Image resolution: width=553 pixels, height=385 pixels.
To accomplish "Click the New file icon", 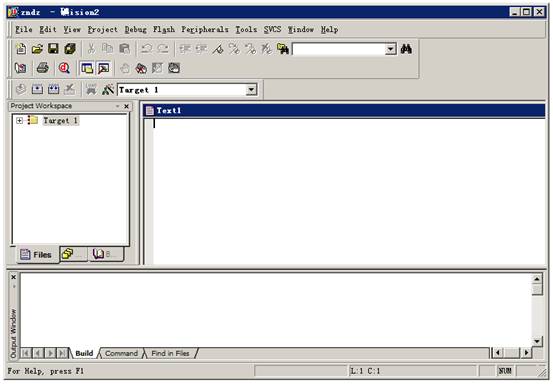I will tap(21, 49).
